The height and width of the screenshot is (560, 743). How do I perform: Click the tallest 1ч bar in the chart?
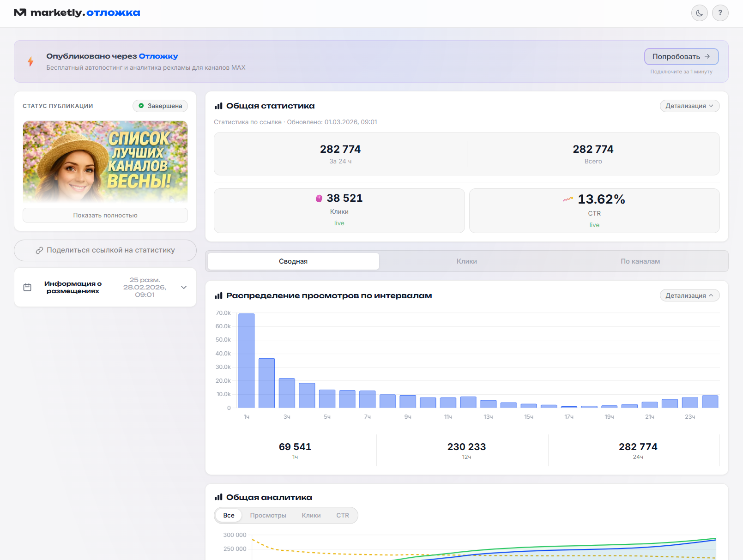(x=246, y=361)
